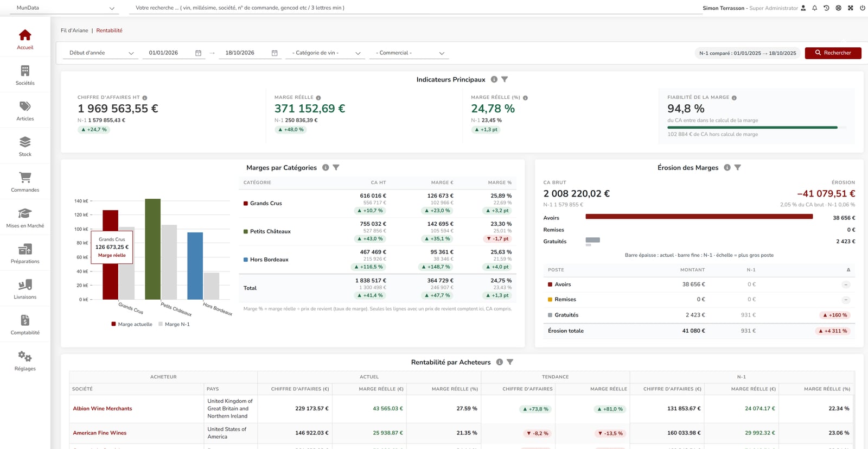Image resolution: width=868 pixels, height=449 pixels.
Task: Open Préparations in the sidebar
Action: [25, 254]
